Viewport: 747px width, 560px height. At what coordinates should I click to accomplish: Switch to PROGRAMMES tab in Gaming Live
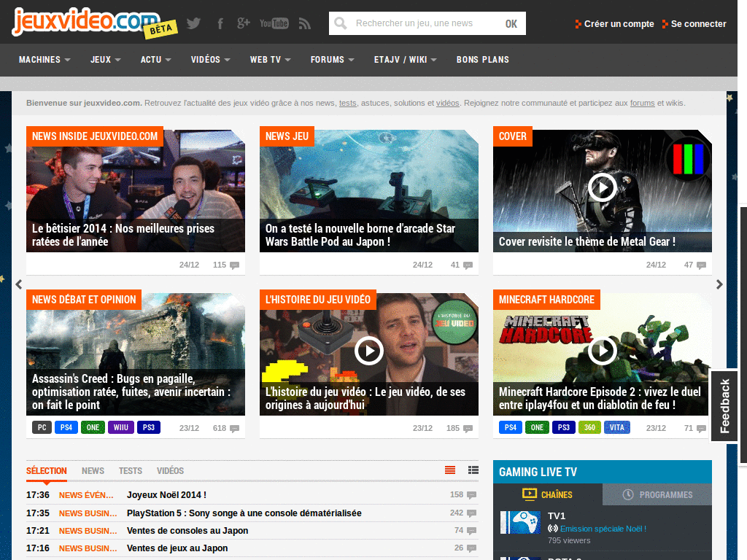[657, 494]
